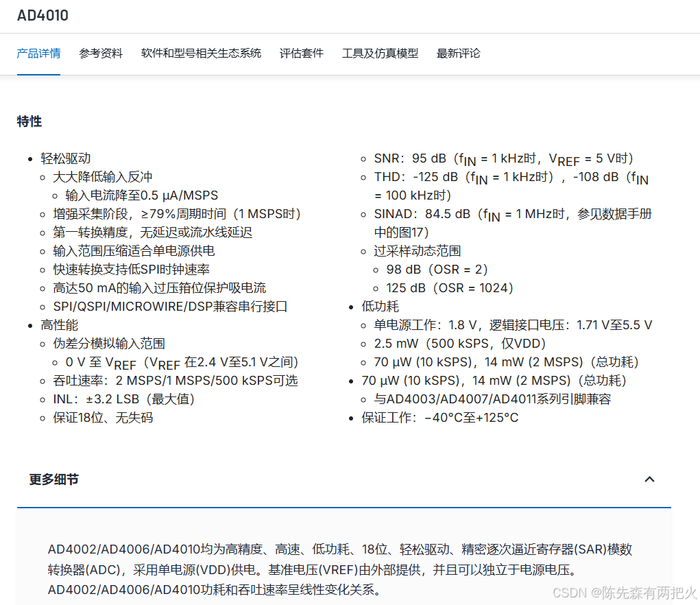
Task: Select 输入电流降至0.5 µA/MSPS text
Action: 142,195
